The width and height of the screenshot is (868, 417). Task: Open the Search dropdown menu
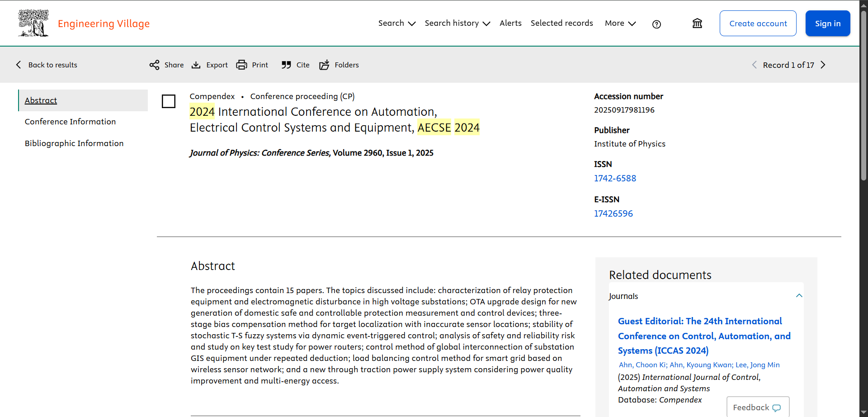coord(396,24)
